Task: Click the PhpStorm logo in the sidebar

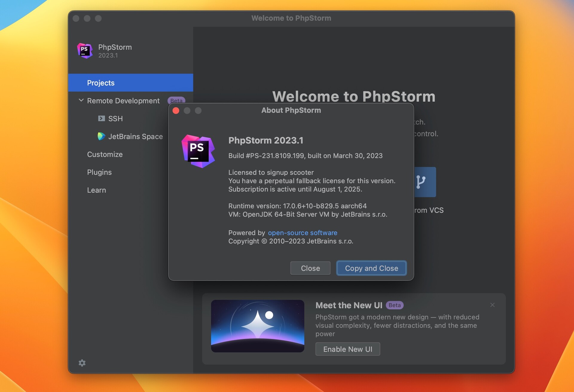Action: [85, 51]
